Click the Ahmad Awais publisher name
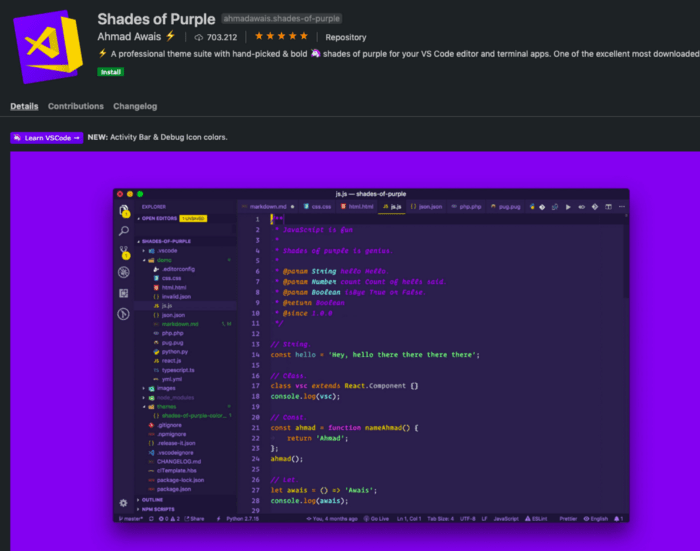 pyautogui.click(x=129, y=37)
